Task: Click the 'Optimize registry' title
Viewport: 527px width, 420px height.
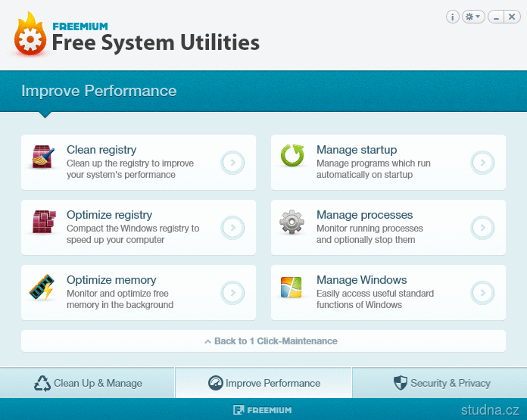Action: [x=109, y=215]
